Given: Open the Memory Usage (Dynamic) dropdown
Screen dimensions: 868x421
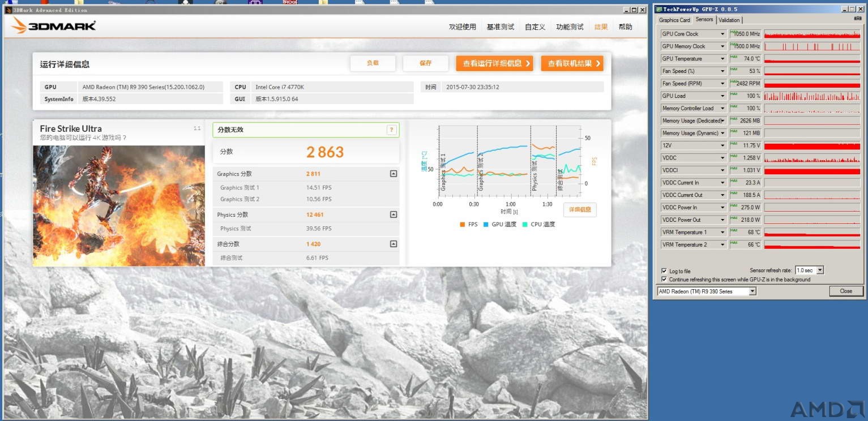Looking at the screenshot, I should (x=722, y=133).
